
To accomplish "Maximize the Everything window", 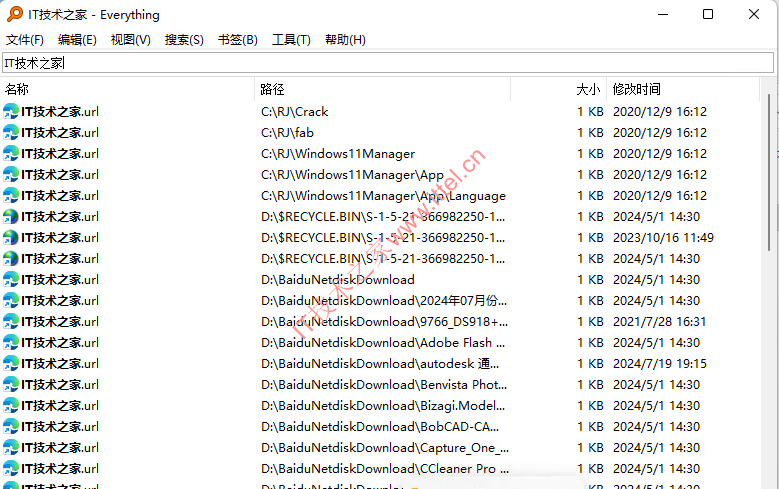I will click(708, 14).
